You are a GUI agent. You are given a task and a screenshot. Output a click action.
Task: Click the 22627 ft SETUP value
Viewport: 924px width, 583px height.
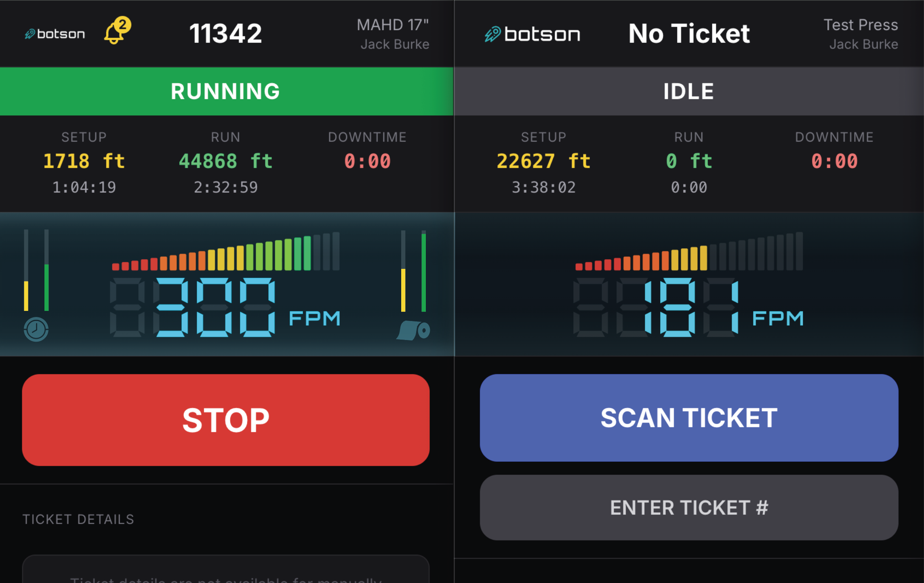[x=543, y=161]
